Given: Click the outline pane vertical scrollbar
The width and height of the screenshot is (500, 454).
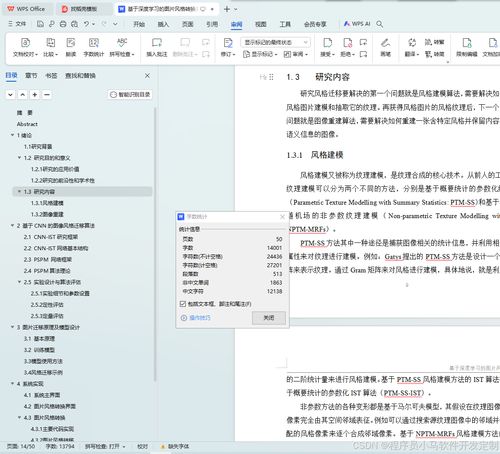Looking at the screenshot, I should click(x=155, y=243).
